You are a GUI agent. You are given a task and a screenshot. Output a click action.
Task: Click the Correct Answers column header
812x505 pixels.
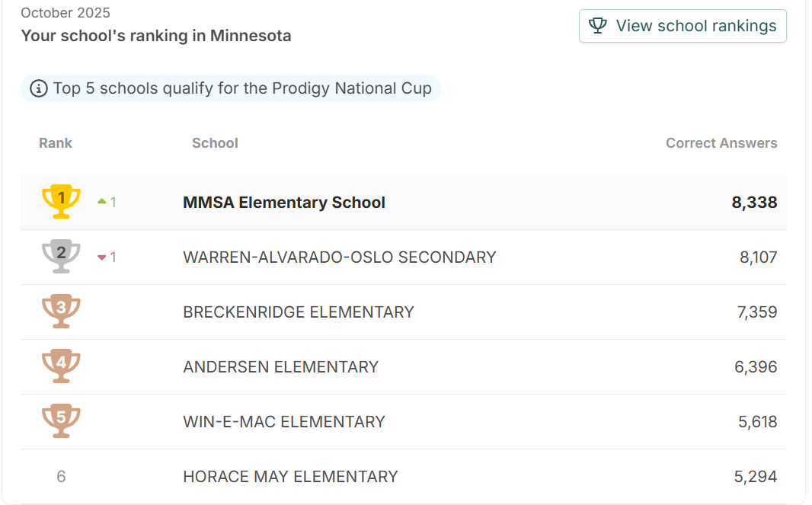tap(721, 143)
